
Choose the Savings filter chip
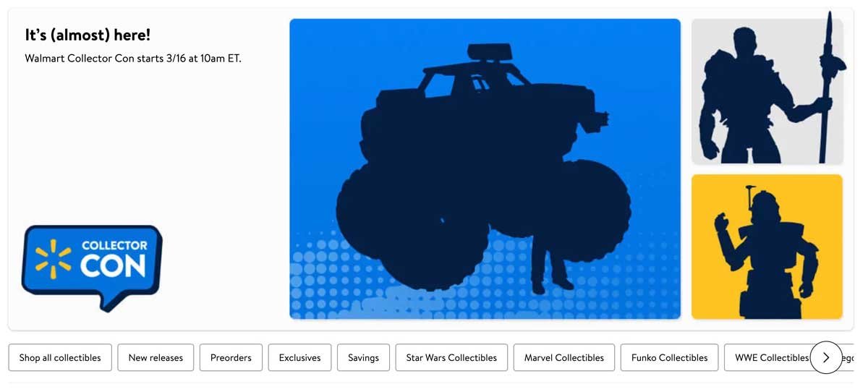point(363,358)
